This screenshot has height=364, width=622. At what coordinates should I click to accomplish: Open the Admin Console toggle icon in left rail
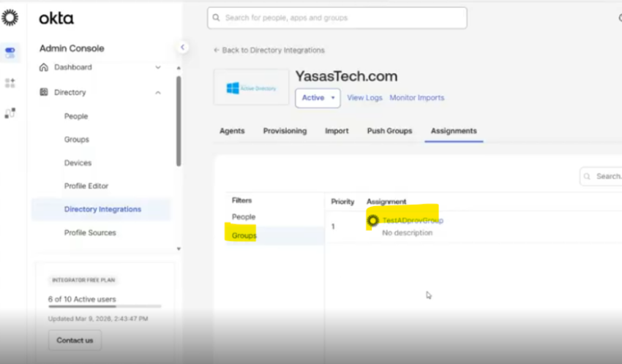[x=10, y=53]
